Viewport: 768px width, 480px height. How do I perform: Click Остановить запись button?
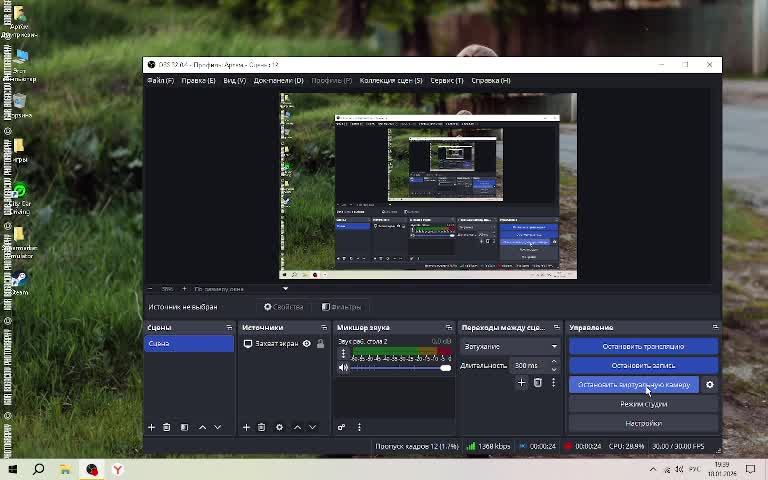[x=643, y=365]
